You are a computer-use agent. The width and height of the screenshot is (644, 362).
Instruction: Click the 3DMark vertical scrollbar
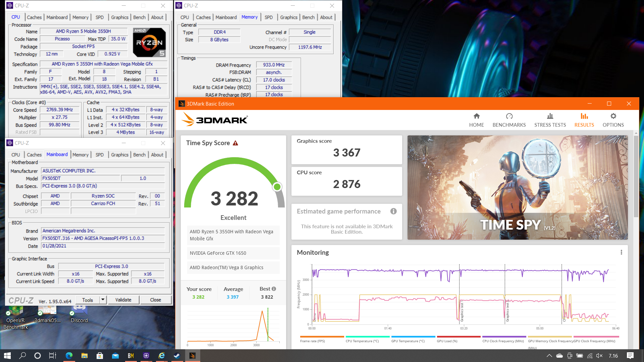[x=636, y=176]
